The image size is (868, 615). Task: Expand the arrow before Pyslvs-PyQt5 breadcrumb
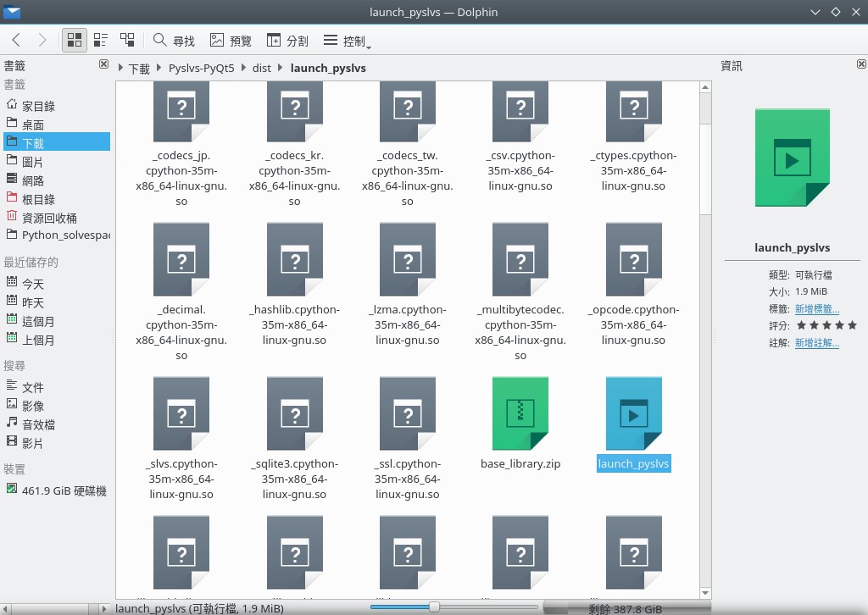[159, 68]
